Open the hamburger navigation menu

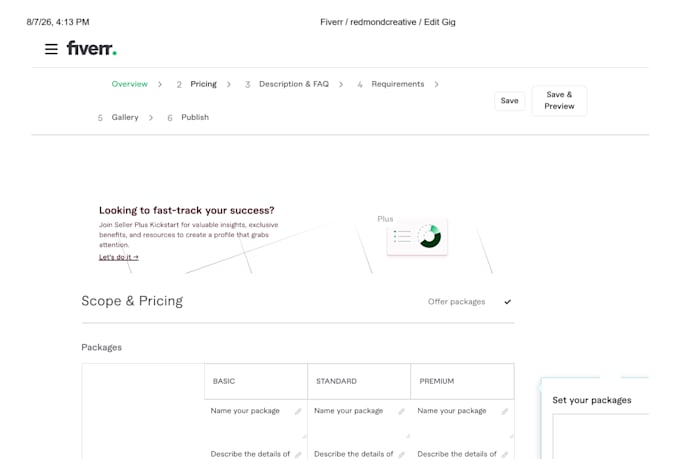click(x=51, y=49)
